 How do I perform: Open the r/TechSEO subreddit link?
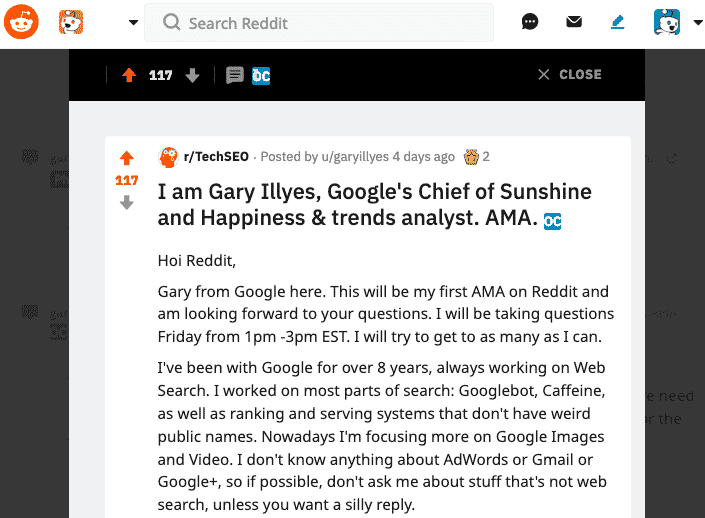pos(216,156)
